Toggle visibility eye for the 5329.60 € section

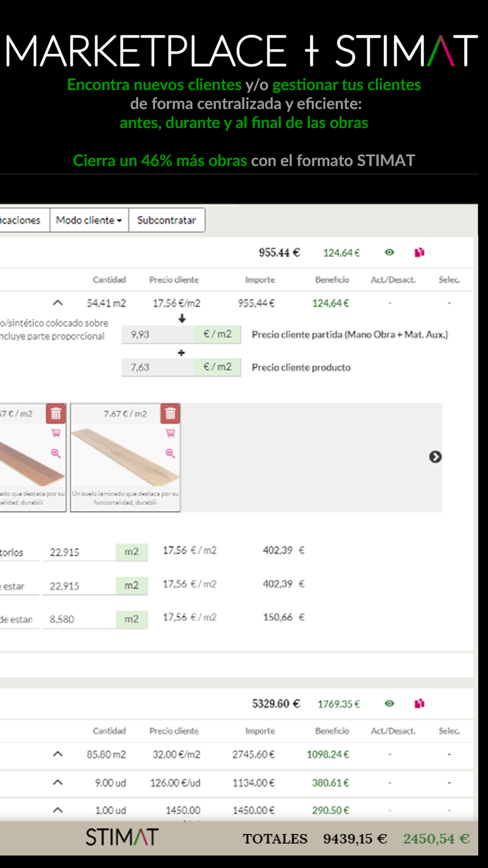tap(389, 704)
